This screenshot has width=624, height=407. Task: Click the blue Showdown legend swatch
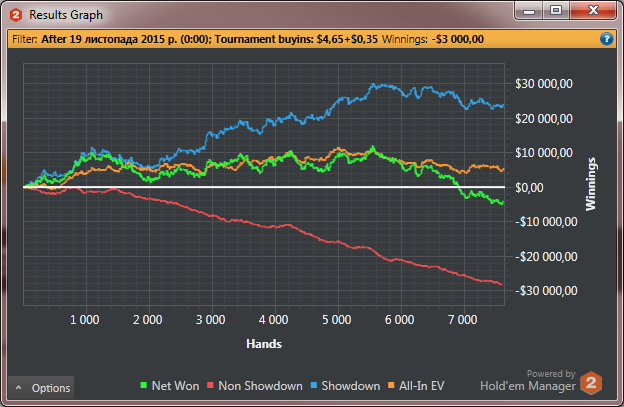[314, 385]
